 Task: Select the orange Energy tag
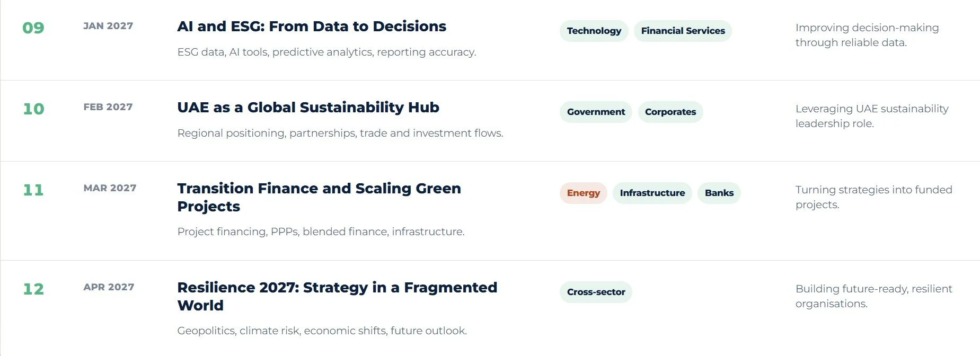coord(583,193)
